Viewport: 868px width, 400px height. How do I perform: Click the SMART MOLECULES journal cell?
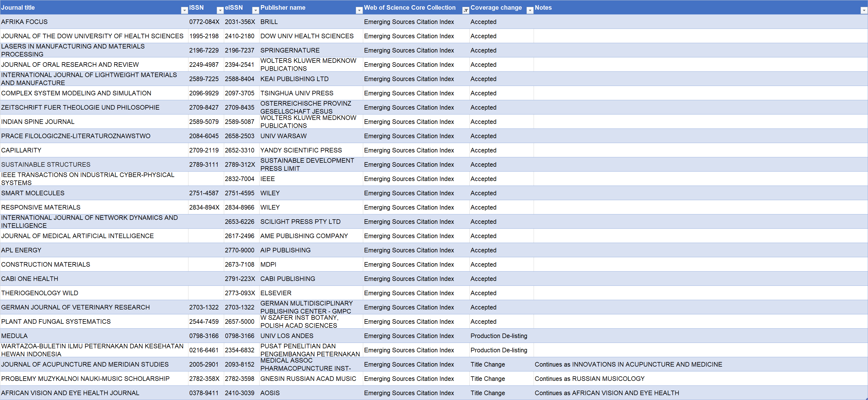click(94, 193)
